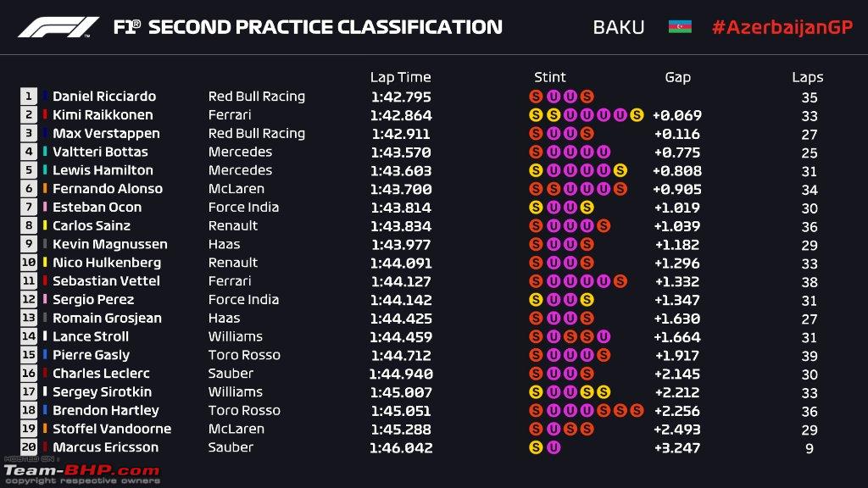Click Sebastian Vettel's lap count 38

tap(810, 281)
